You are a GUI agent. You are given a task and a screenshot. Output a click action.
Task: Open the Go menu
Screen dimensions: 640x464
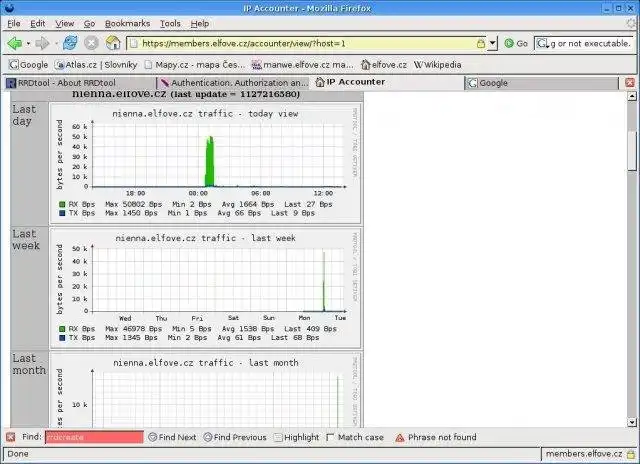[89, 24]
